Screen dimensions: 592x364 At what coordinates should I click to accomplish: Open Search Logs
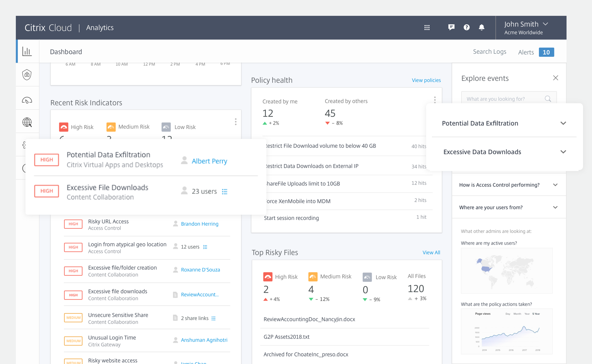point(489,52)
